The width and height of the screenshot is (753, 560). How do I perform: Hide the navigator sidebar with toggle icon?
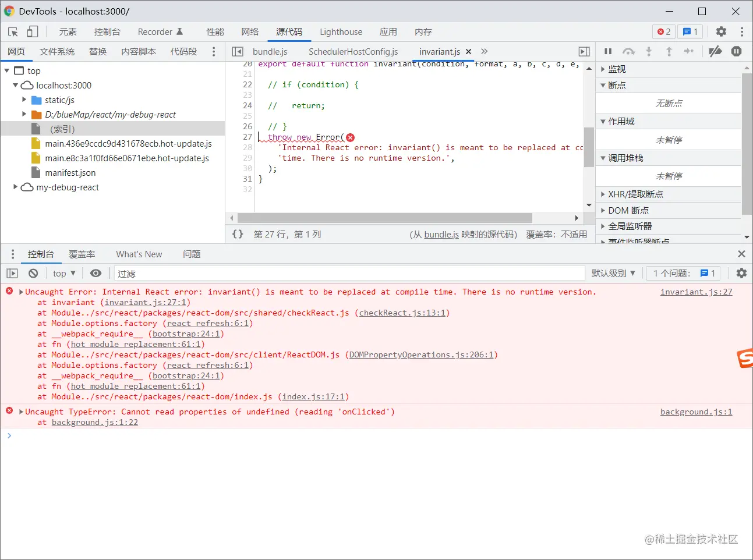tap(238, 52)
